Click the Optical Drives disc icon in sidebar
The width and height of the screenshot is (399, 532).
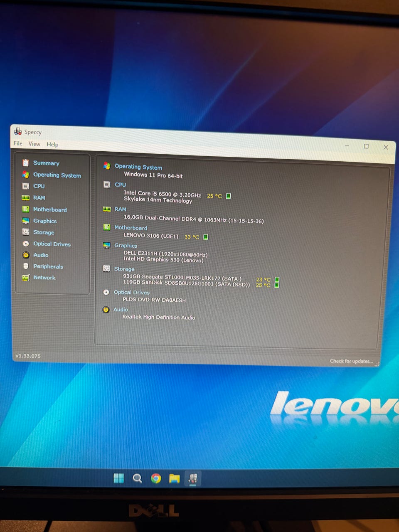(x=26, y=244)
